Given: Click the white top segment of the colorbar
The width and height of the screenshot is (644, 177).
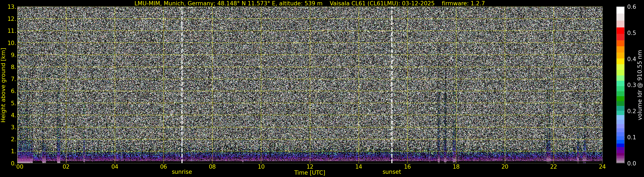Looking at the screenshot, I should [620, 10].
